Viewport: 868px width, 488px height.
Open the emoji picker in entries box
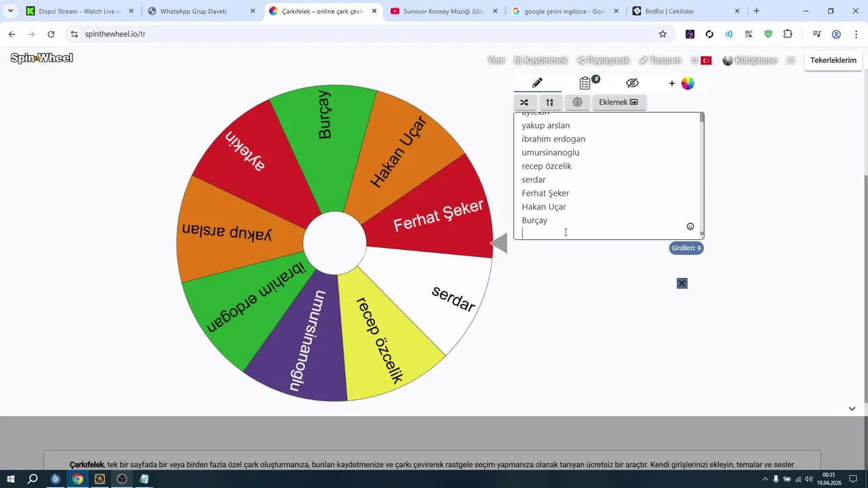point(690,226)
